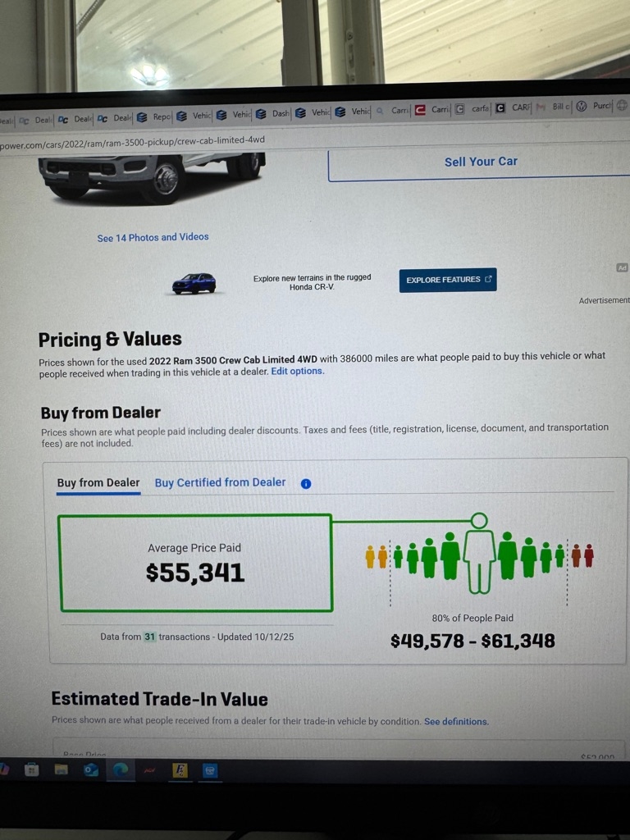
Task: Click the Ad badge icon near advertisement
Action: (x=622, y=267)
